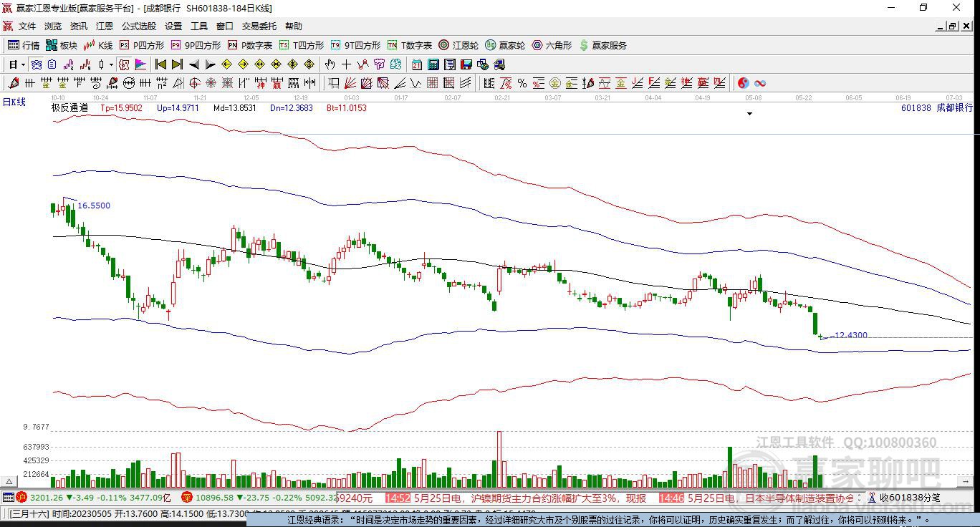Expand the candlestick style dropdown arrow
Screen dimensions: 980x527
(x=110, y=64)
